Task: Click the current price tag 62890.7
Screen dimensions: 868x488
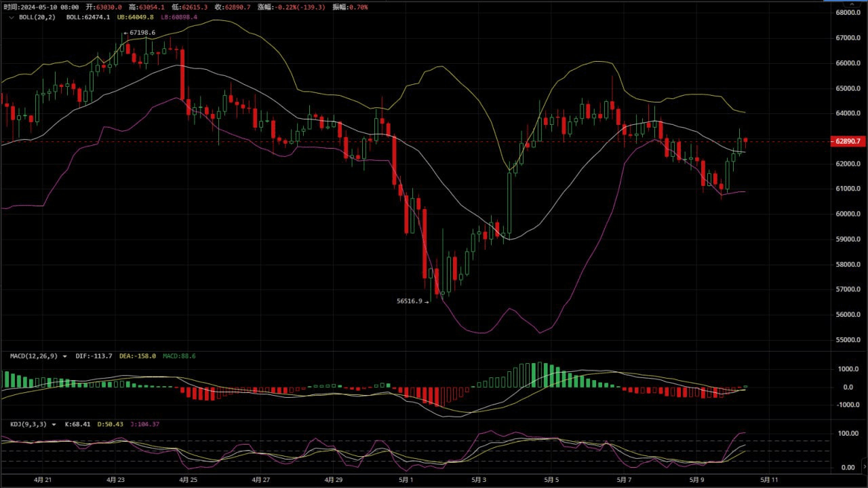Action: tap(848, 141)
